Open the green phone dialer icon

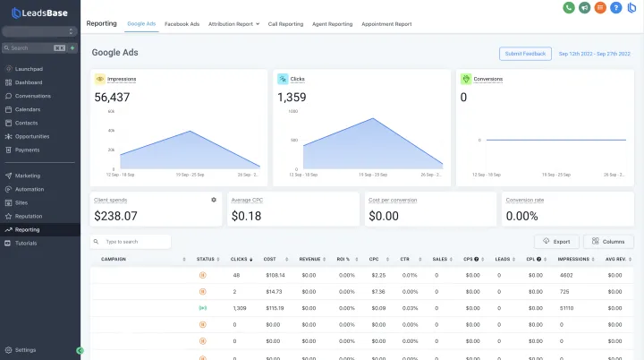coord(569,7)
